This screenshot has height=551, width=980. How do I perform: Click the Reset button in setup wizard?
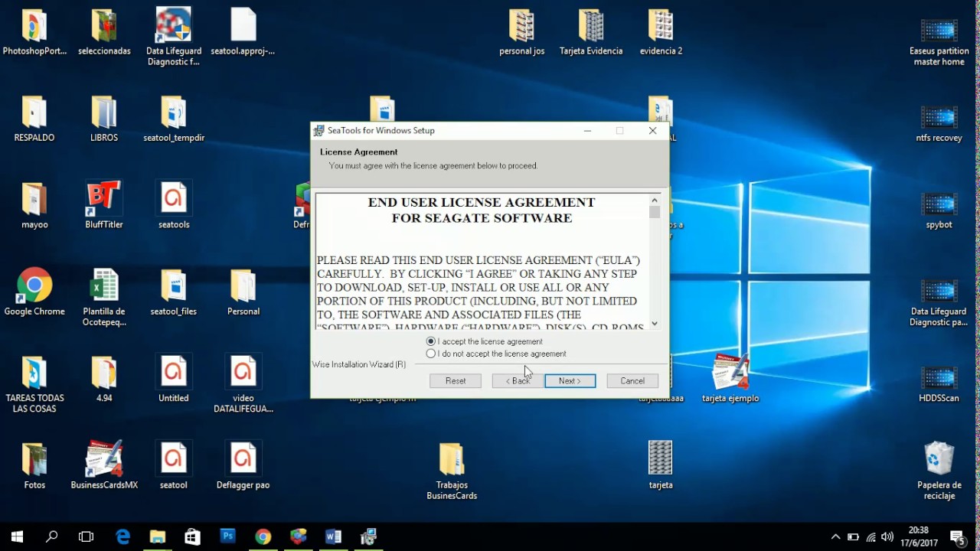pos(456,380)
